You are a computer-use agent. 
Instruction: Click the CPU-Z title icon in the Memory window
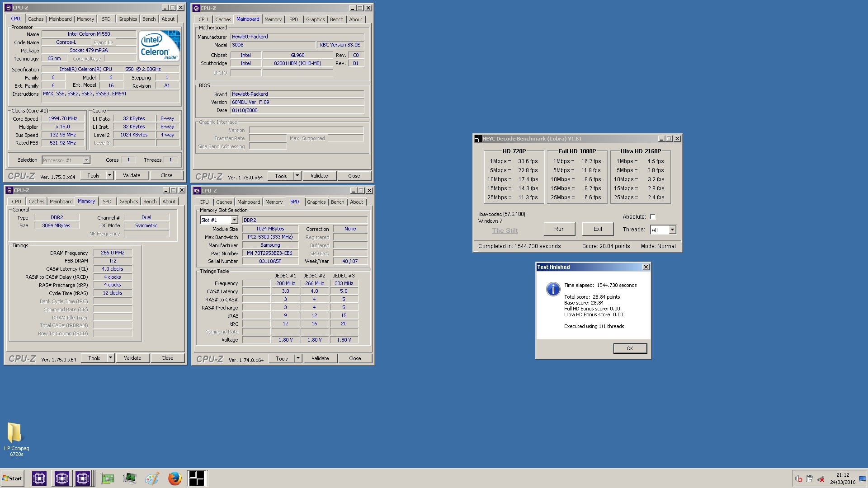[x=9, y=190]
